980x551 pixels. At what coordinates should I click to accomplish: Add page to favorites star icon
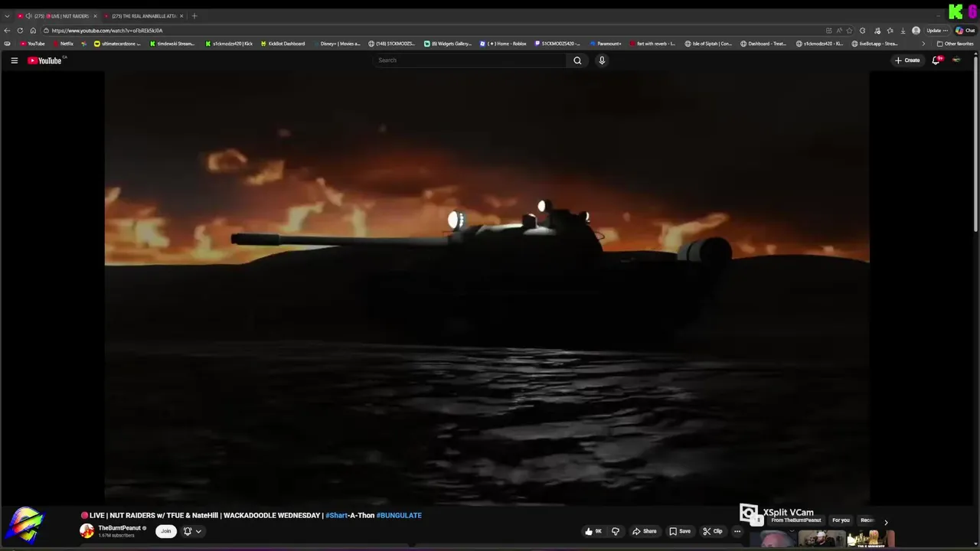click(x=849, y=31)
